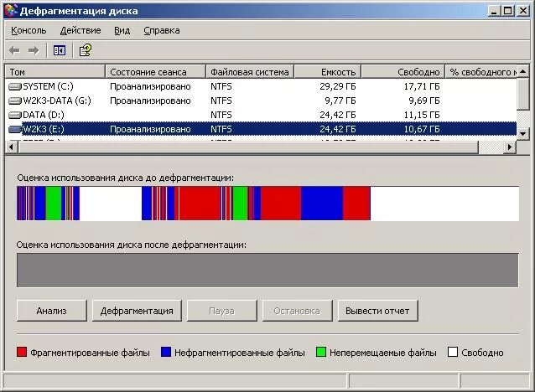Sort by the Файловая система column header
Screen dimensions: 535x392
pos(250,72)
